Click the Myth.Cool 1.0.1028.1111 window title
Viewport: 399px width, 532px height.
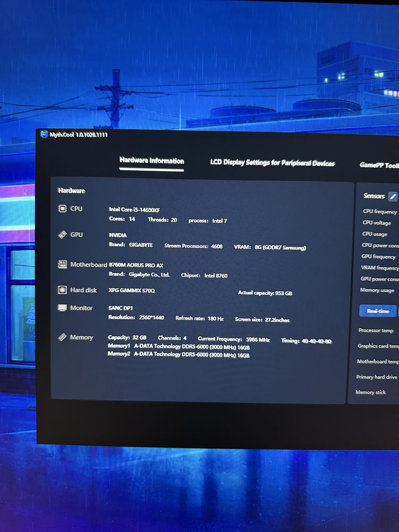tap(79, 135)
